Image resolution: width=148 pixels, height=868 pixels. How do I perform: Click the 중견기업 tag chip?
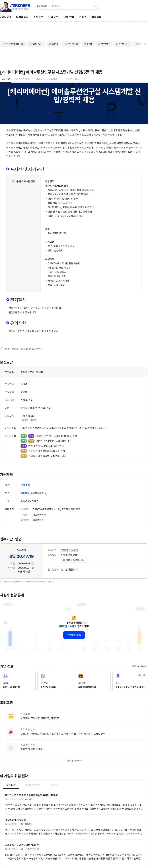[53, 44]
